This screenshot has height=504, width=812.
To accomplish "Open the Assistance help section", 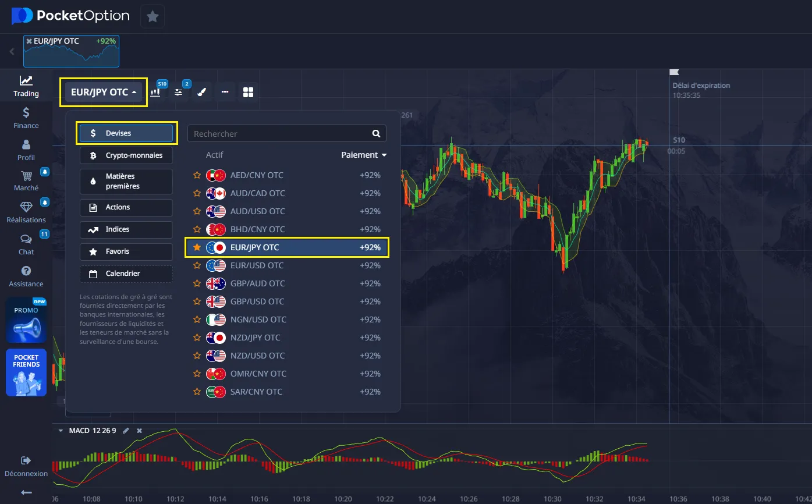I will tap(26, 277).
